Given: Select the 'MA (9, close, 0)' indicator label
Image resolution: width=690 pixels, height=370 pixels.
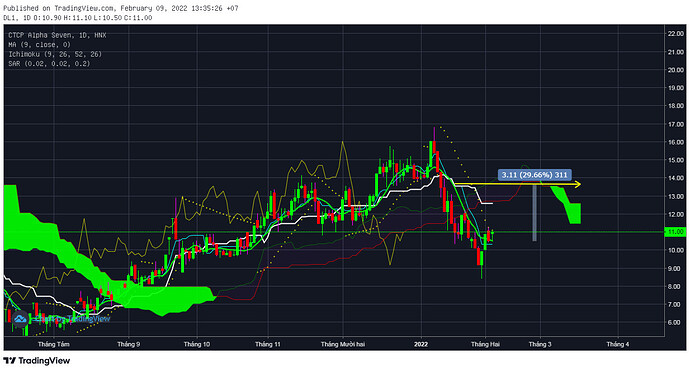Looking at the screenshot, I should pyautogui.click(x=39, y=45).
